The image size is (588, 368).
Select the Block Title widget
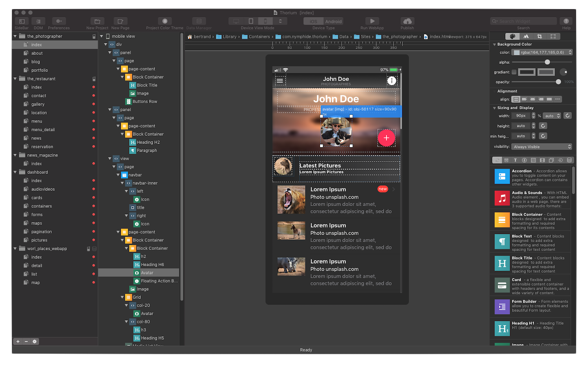click(x=531, y=264)
